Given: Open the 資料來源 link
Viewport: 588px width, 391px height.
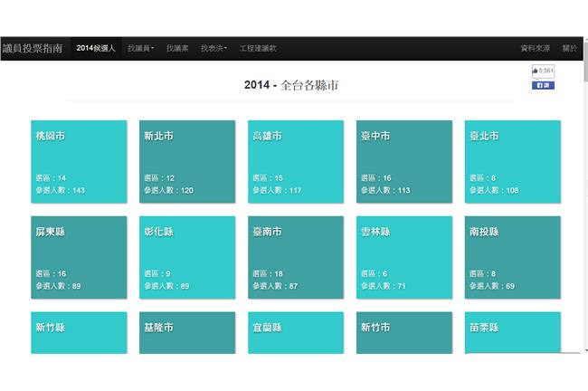Looking at the screenshot, I should tap(536, 48).
